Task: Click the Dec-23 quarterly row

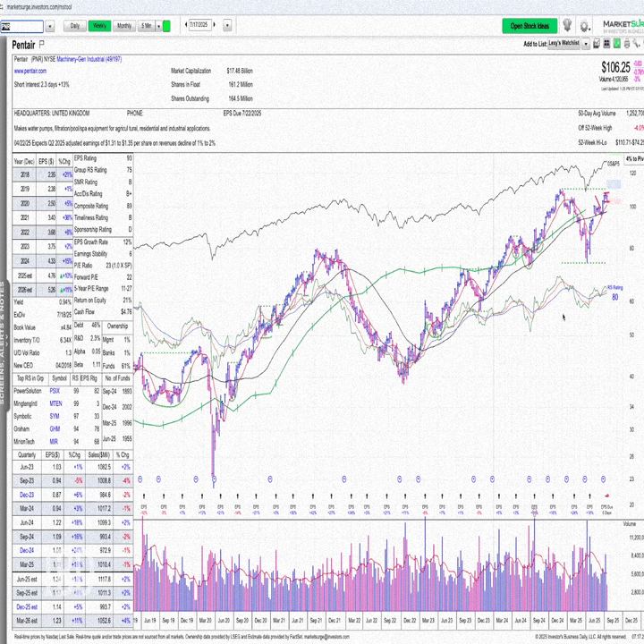Action: (x=72, y=495)
